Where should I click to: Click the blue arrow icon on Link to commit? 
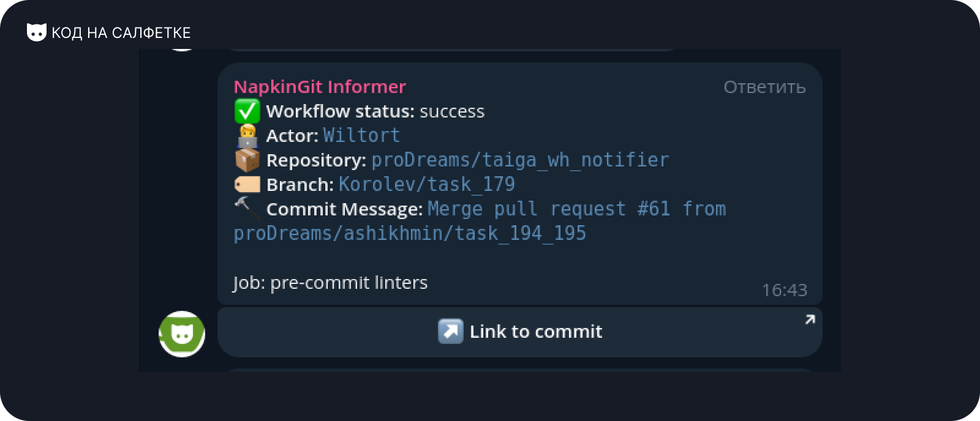pyautogui.click(x=451, y=331)
